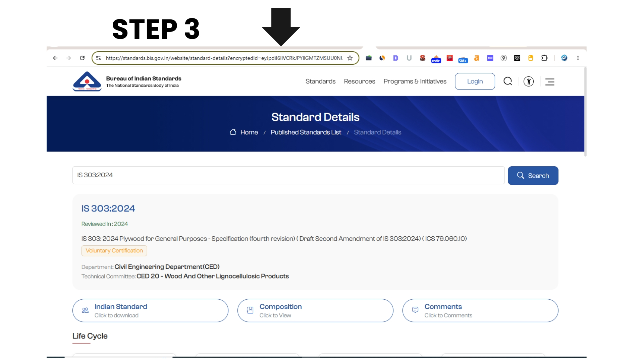Go back with the browser back arrow
The width and height of the screenshot is (644, 362).
click(x=55, y=58)
